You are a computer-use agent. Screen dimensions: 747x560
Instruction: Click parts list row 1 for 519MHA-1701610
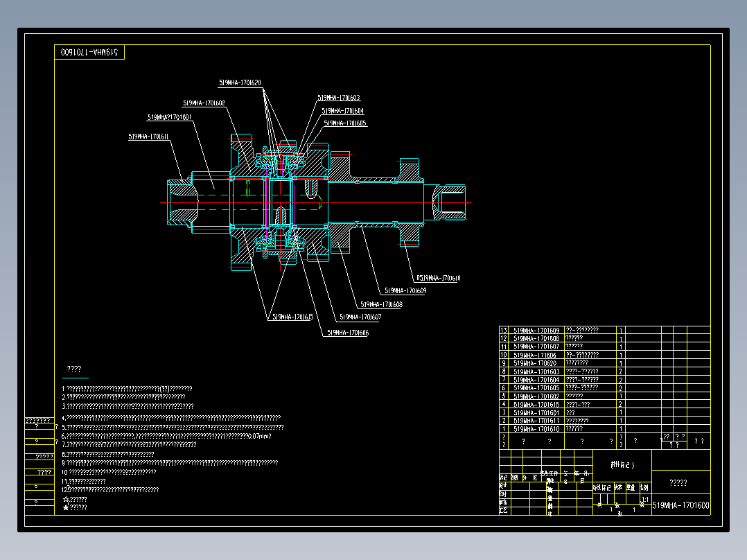[x=604, y=429]
